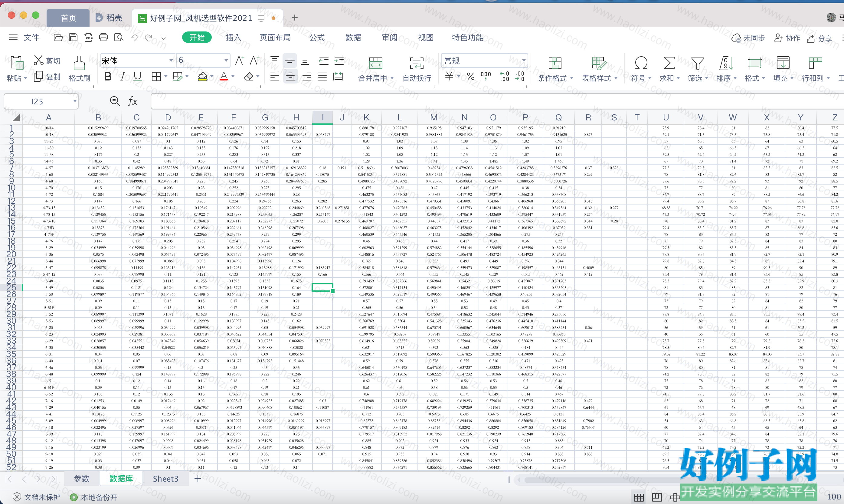Click the decrease indent icon
844x504 pixels.
pos(324,61)
